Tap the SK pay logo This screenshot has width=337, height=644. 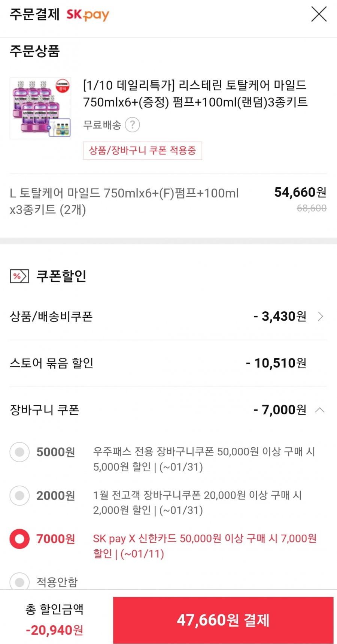pos(88,15)
